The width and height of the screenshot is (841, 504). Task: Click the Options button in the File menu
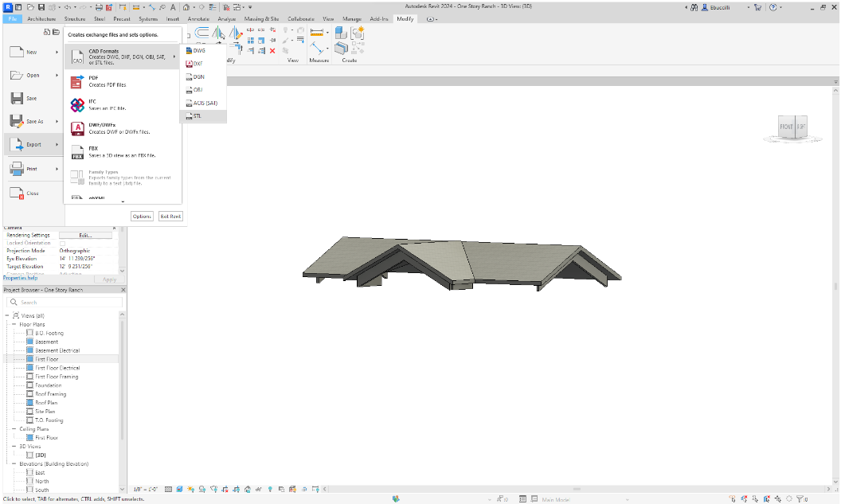click(x=141, y=216)
